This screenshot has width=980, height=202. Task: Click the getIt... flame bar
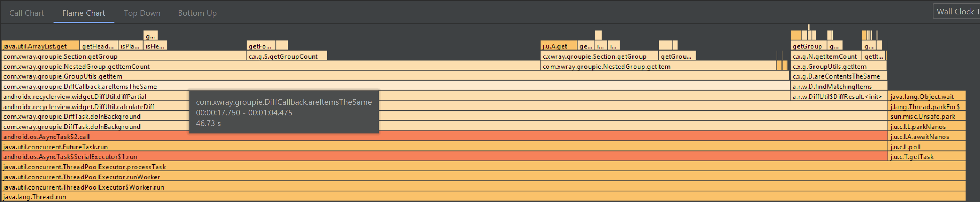[x=874, y=56]
